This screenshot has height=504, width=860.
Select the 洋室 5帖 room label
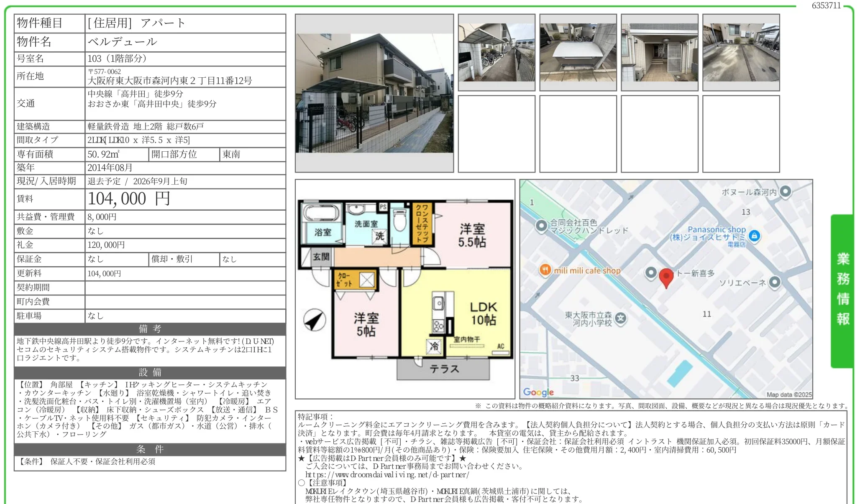pyautogui.click(x=366, y=324)
